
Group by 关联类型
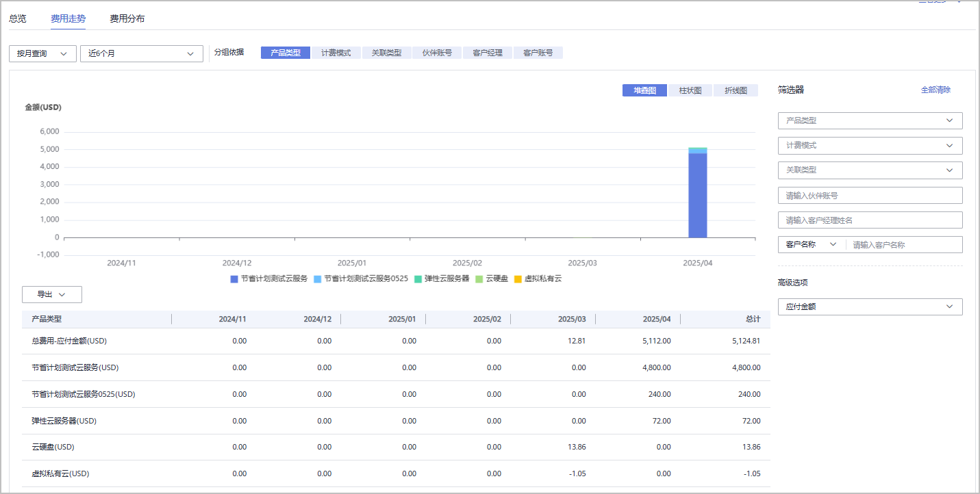click(386, 53)
